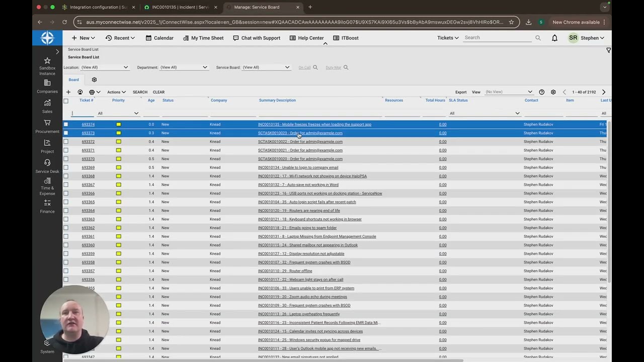Click the filter funnel icon
This screenshot has height=362, width=644.
point(608,50)
